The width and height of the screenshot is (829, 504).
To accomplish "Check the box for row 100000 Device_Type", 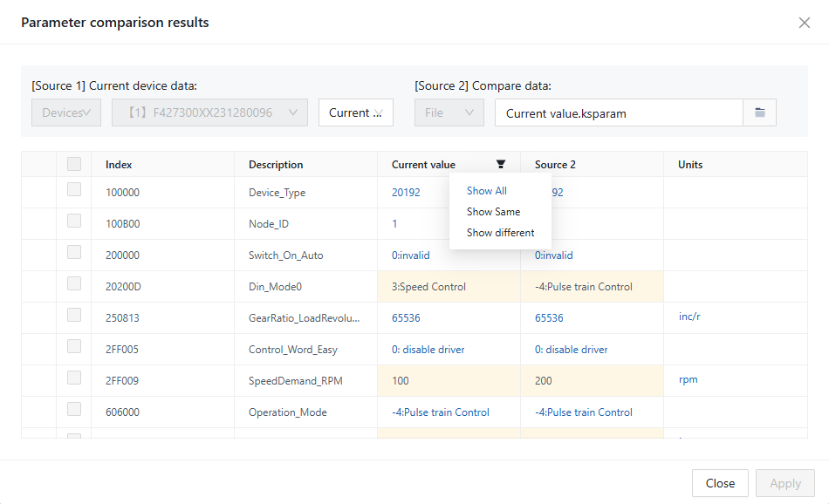I will (x=74, y=189).
